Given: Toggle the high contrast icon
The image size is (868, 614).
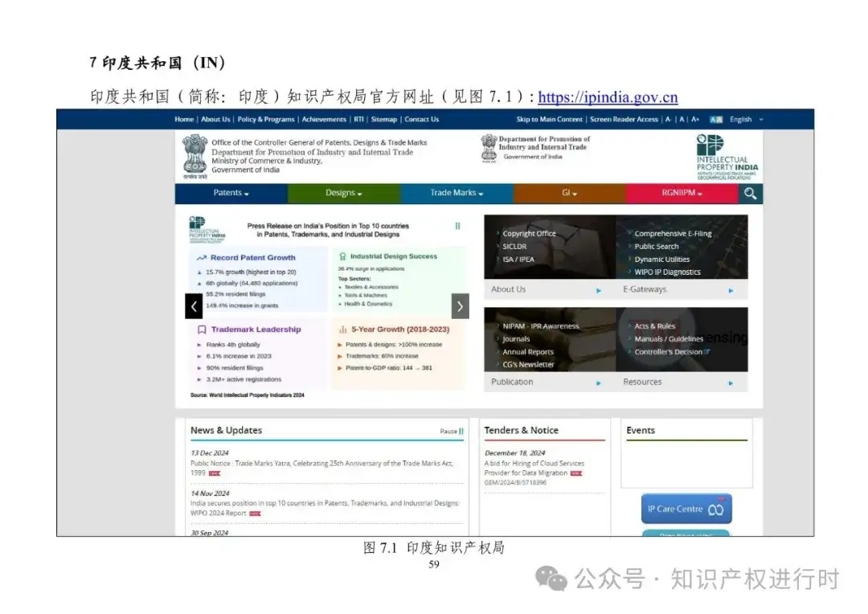Looking at the screenshot, I should pos(716,119).
